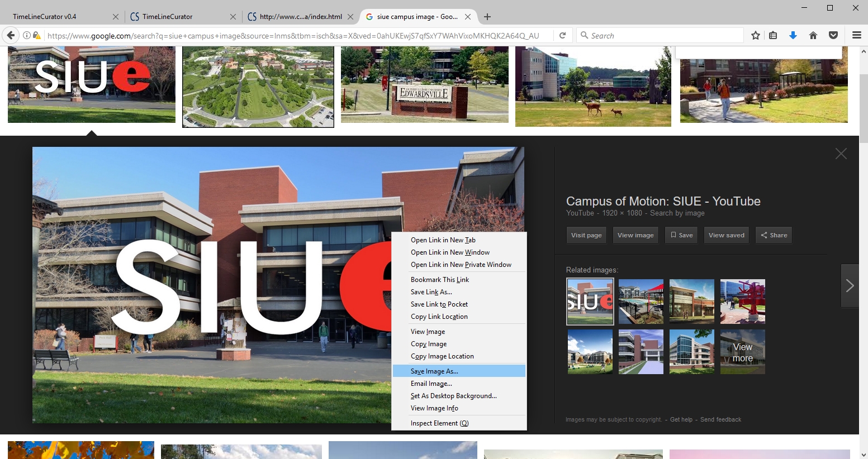Open the 'Share' button
868x459 pixels.
pos(774,235)
